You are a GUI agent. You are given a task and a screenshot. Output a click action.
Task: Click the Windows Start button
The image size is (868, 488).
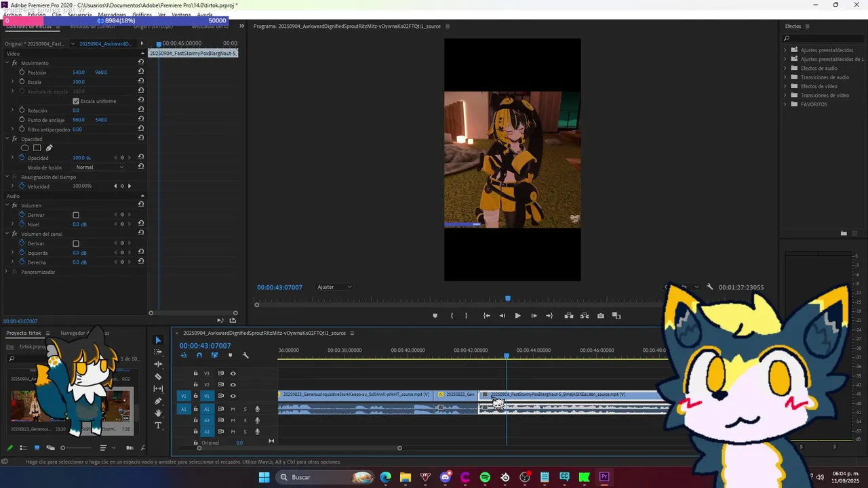264,477
